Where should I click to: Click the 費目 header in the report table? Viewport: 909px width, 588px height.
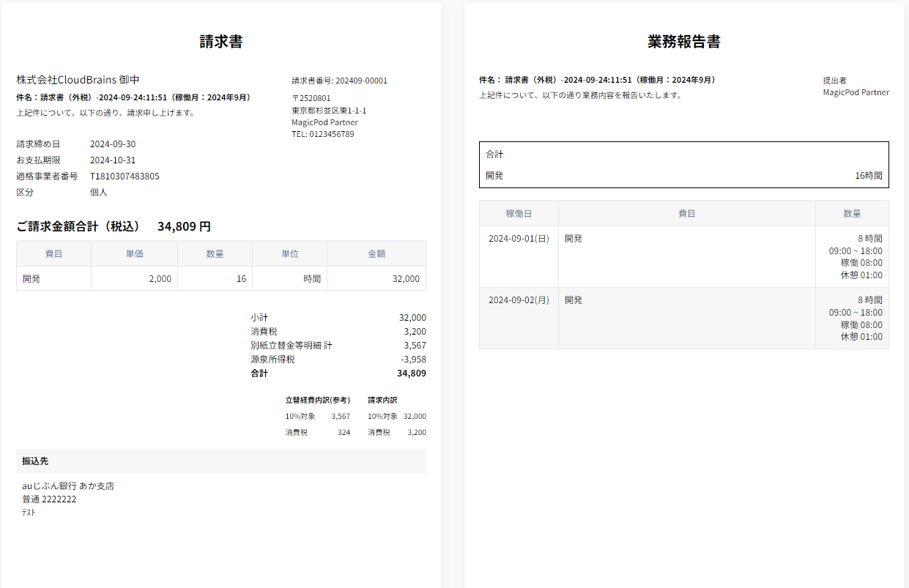687,214
